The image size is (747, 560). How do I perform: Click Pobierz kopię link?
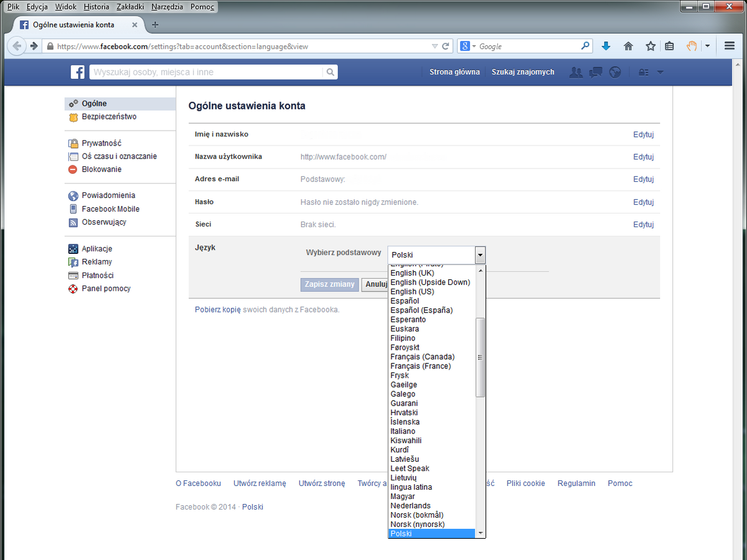pos(218,309)
